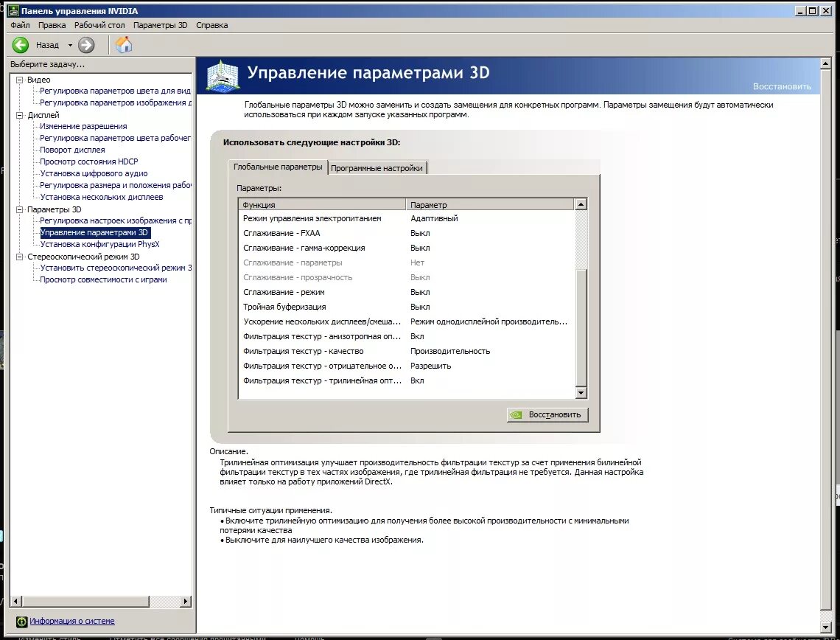Select Сглаживание - FXAA row

(407, 233)
